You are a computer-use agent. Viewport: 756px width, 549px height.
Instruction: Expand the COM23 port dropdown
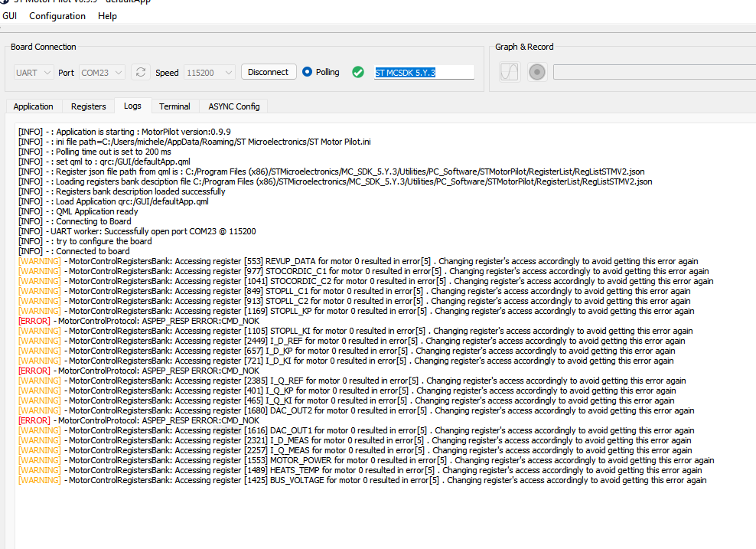pyautogui.click(x=102, y=73)
